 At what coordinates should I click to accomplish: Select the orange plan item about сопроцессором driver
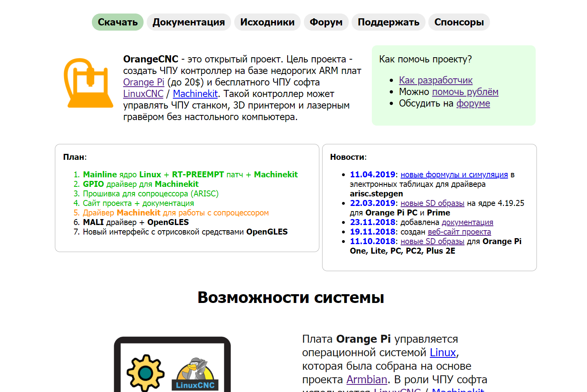(x=176, y=213)
